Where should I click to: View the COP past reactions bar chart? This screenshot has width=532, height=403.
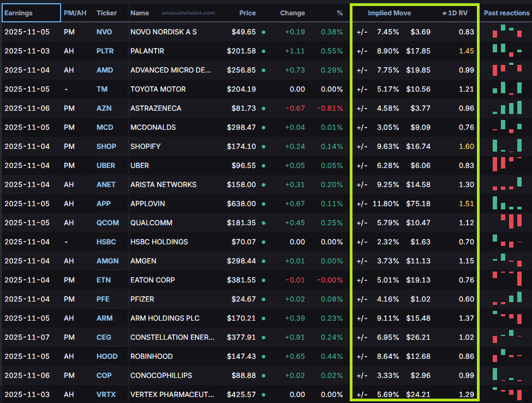pos(507,375)
